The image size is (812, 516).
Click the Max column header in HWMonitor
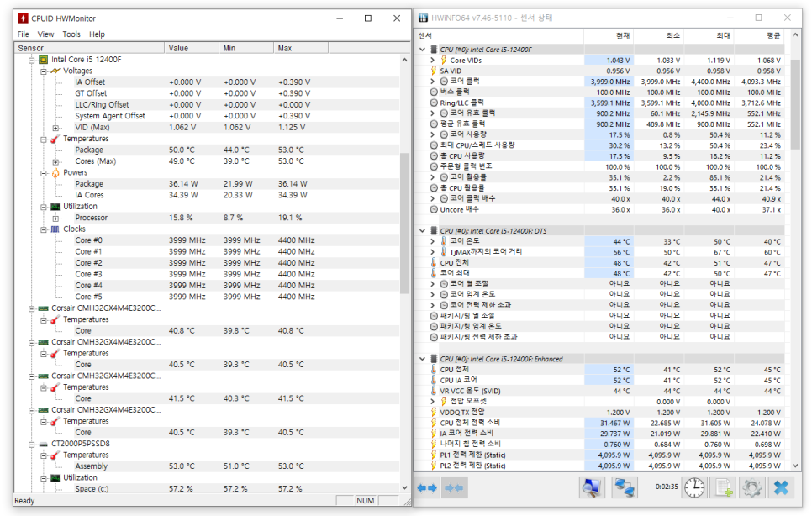coord(300,48)
